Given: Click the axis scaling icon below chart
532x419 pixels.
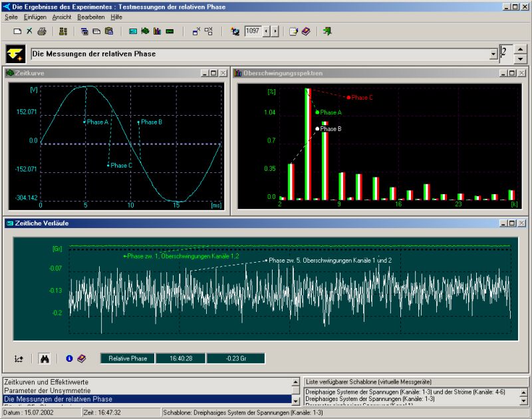Looking at the screenshot, I should pyautogui.click(x=19, y=358).
